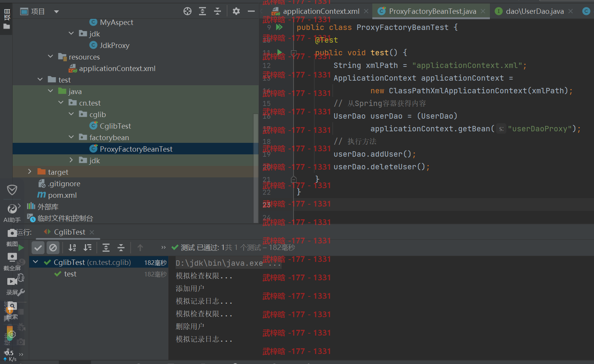This screenshot has height=364, width=594.
Task: Collapse the cglib package
Action: point(71,114)
